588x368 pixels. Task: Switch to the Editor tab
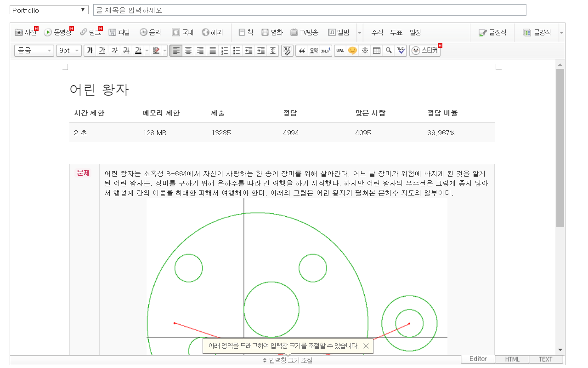pos(478,359)
